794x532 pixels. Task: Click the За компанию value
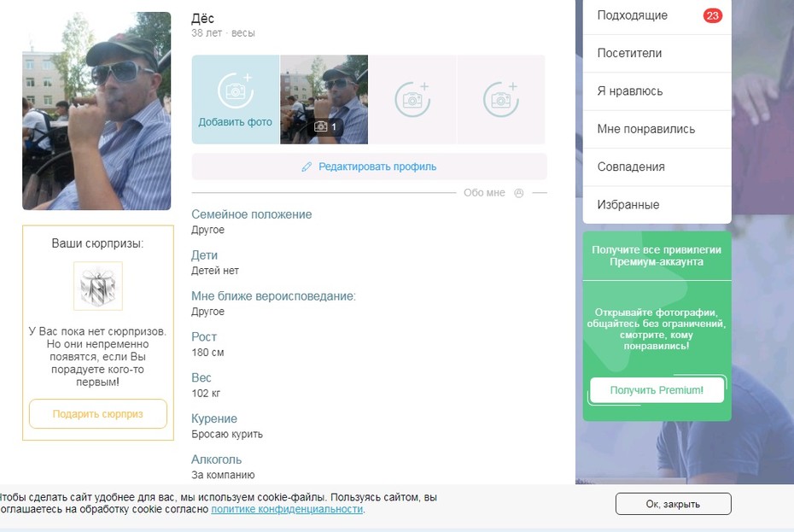[x=223, y=476]
